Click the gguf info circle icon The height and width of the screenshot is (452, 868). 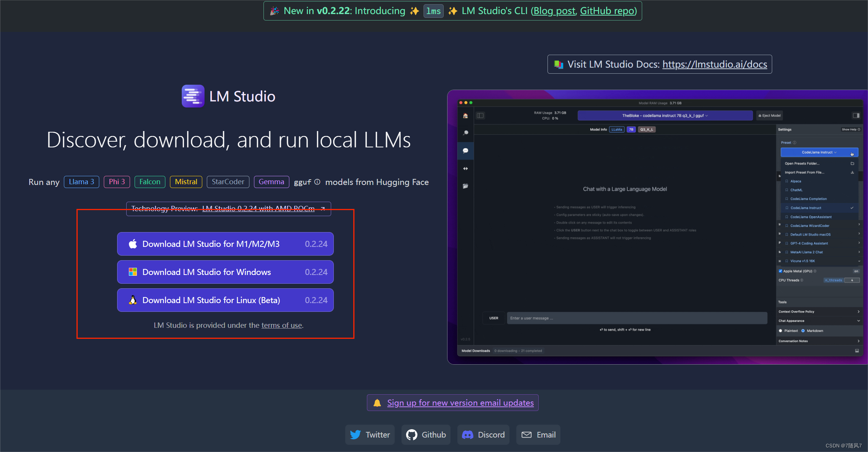317,182
